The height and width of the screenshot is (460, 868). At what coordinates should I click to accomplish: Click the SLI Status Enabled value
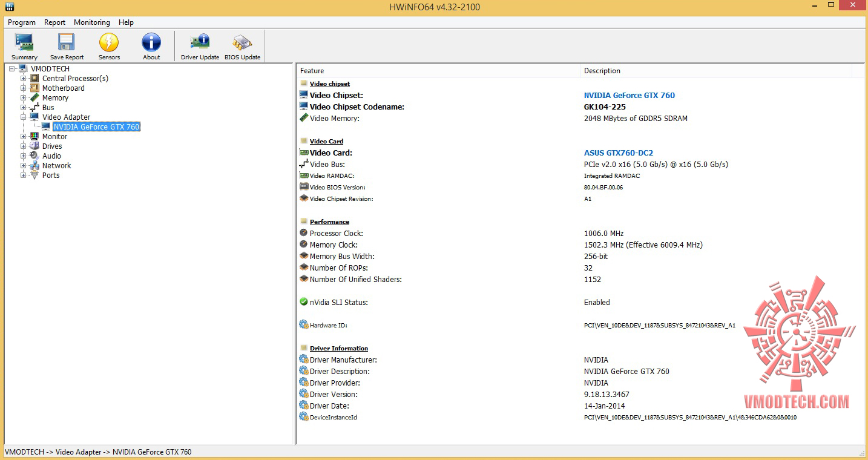tap(597, 302)
